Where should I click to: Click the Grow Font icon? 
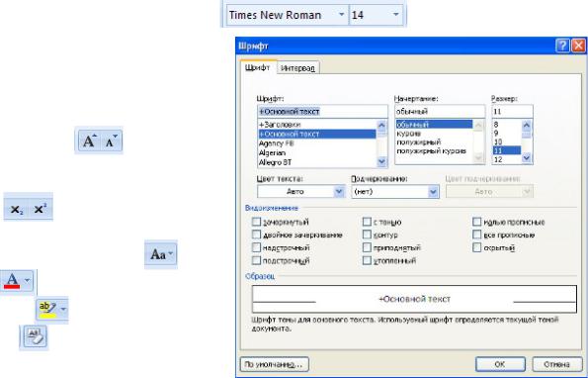89,142
